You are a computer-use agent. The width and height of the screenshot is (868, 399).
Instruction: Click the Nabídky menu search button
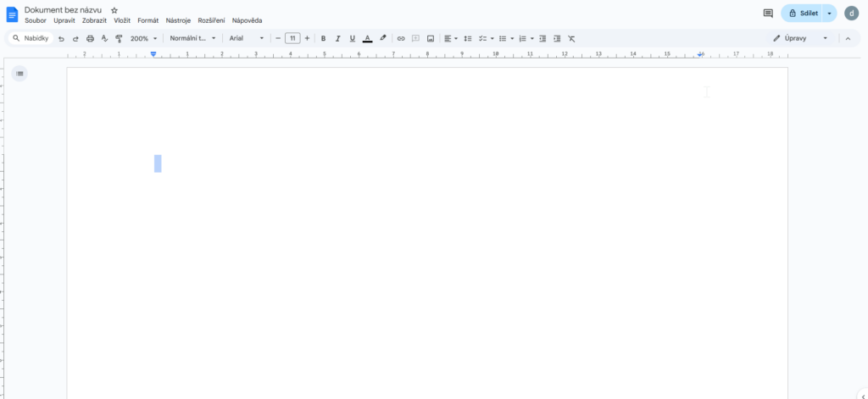click(x=31, y=38)
